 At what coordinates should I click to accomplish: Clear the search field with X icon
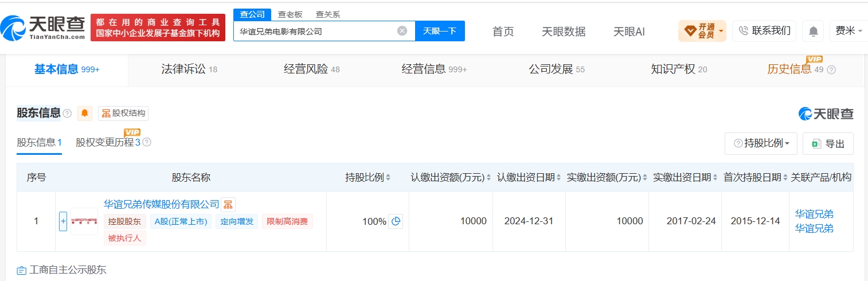[402, 31]
